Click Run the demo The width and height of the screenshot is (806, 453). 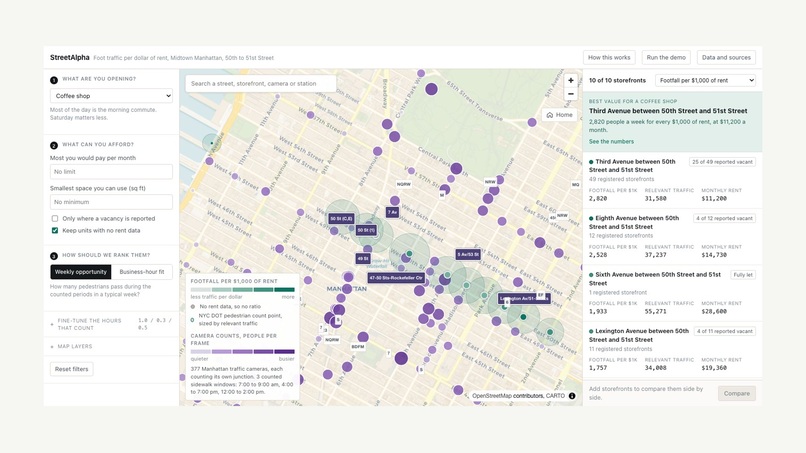click(x=666, y=58)
